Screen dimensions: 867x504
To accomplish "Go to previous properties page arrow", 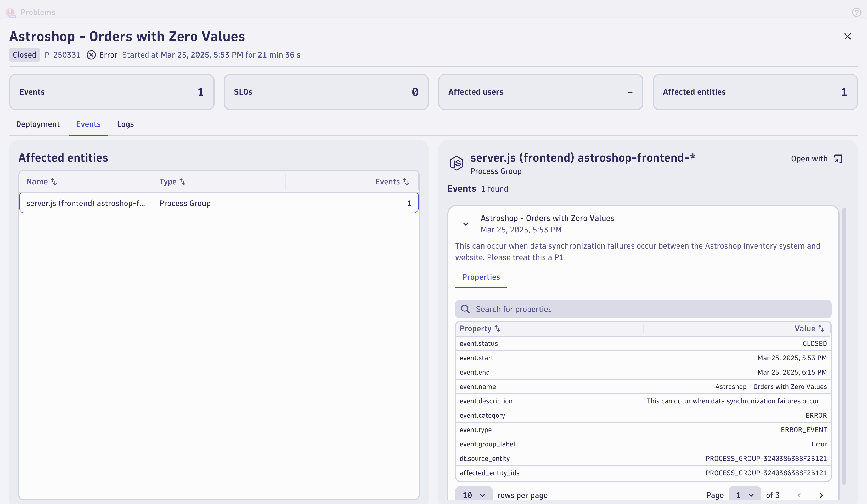I will coord(799,495).
